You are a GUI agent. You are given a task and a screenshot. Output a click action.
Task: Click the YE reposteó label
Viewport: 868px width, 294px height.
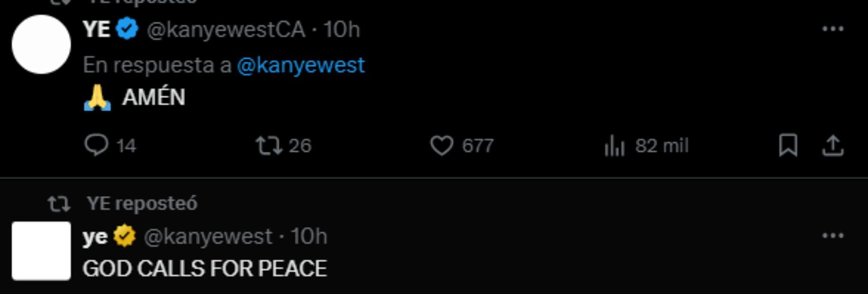click(142, 204)
